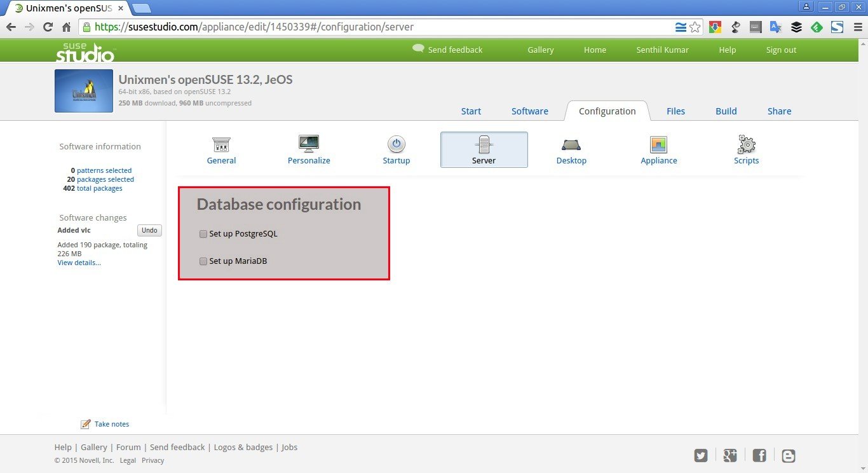868x473 pixels.
Task: Click the green Feedly extension icon
Action: [x=817, y=27]
